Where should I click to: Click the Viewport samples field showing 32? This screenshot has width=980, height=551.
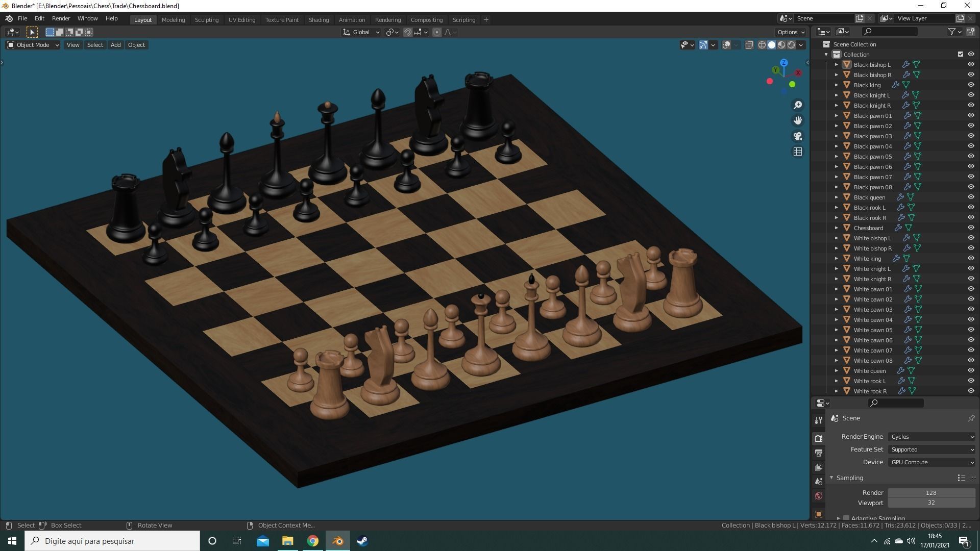(932, 503)
